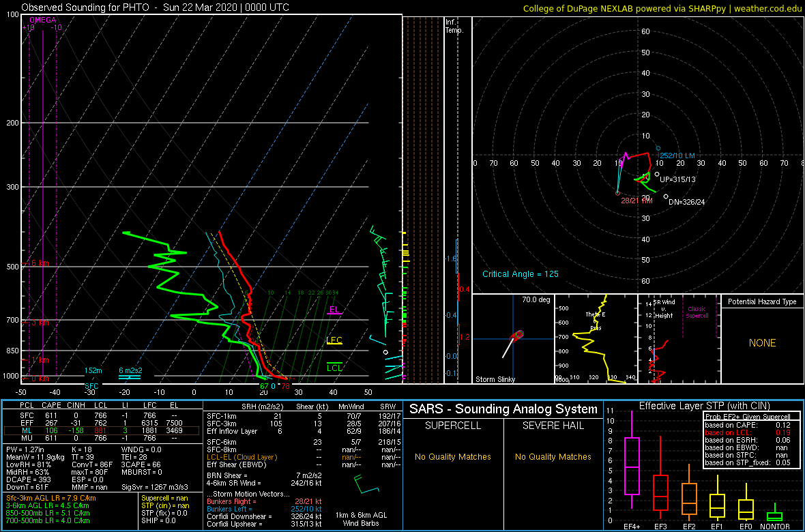This screenshot has height=532, width=805.
Task: Click the magenta EL level marker
Action: pyautogui.click(x=334, y=310)
